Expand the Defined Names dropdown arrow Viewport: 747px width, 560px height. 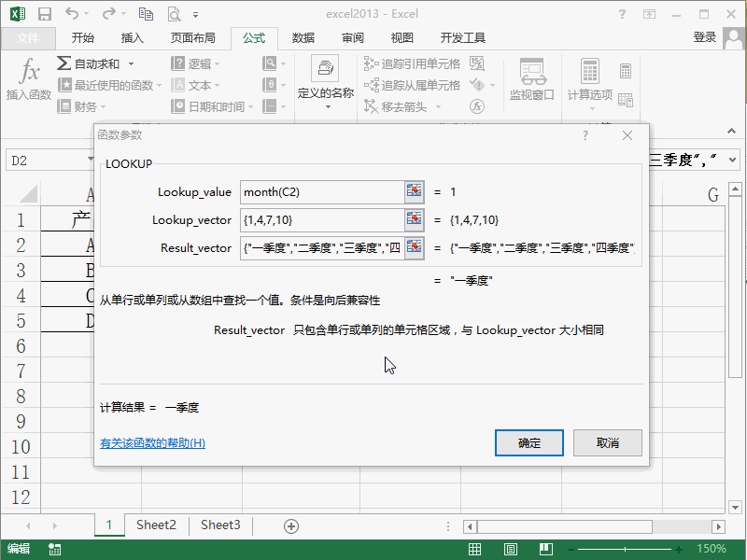[328, 107]
